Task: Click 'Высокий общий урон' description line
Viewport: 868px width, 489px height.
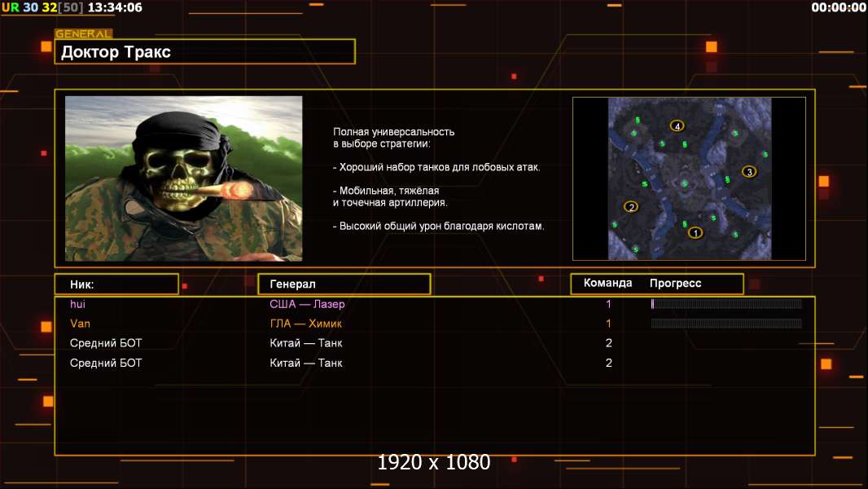Action: pyautogui.click(x=438, y=226)
